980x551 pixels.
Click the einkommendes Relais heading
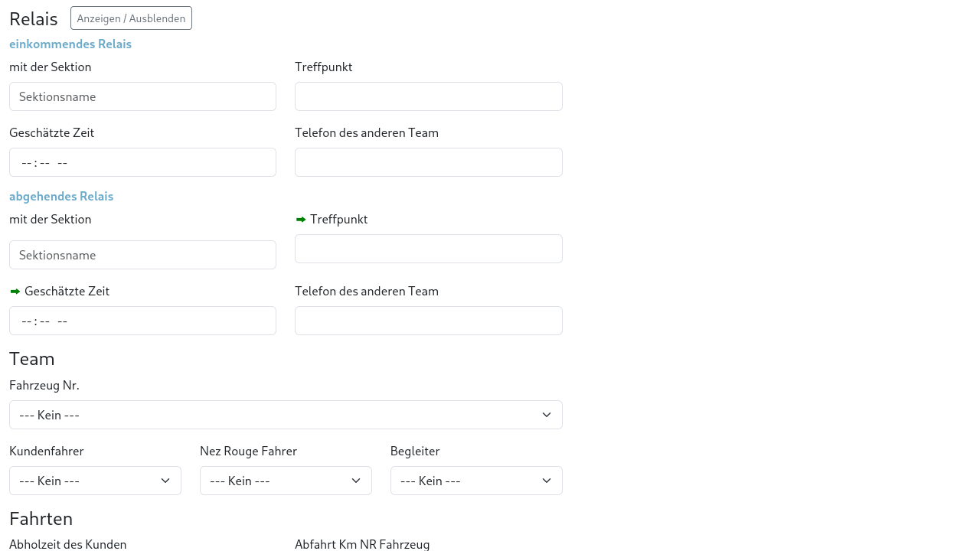point(70,44)
